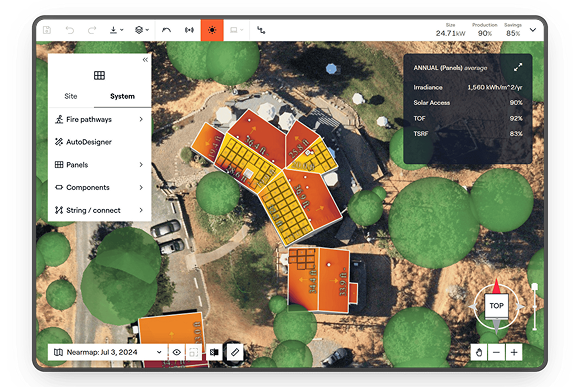Image resolution: width=580 pixels, height=387 pixels.
Task: Expand the Components chevron
Action: coord(141,188)
